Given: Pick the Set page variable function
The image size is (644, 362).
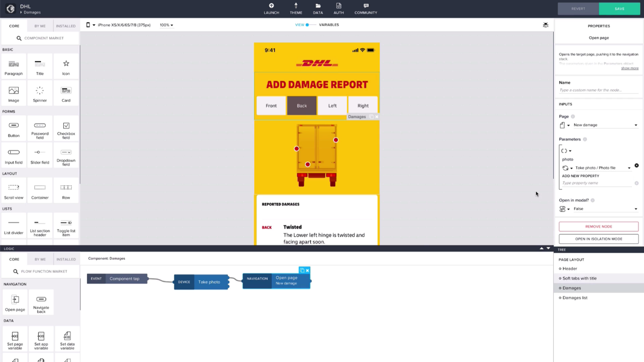Looking at the screenshot, I should point(15,339).
